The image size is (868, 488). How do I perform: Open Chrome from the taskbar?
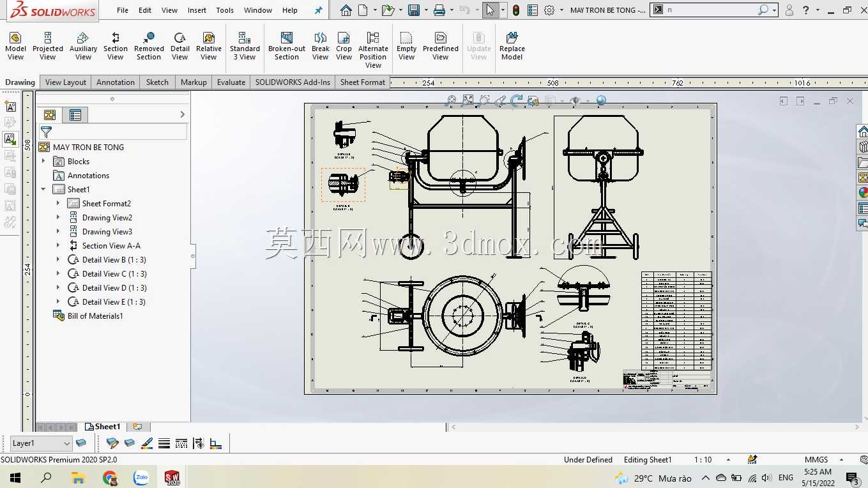[110, 478]
